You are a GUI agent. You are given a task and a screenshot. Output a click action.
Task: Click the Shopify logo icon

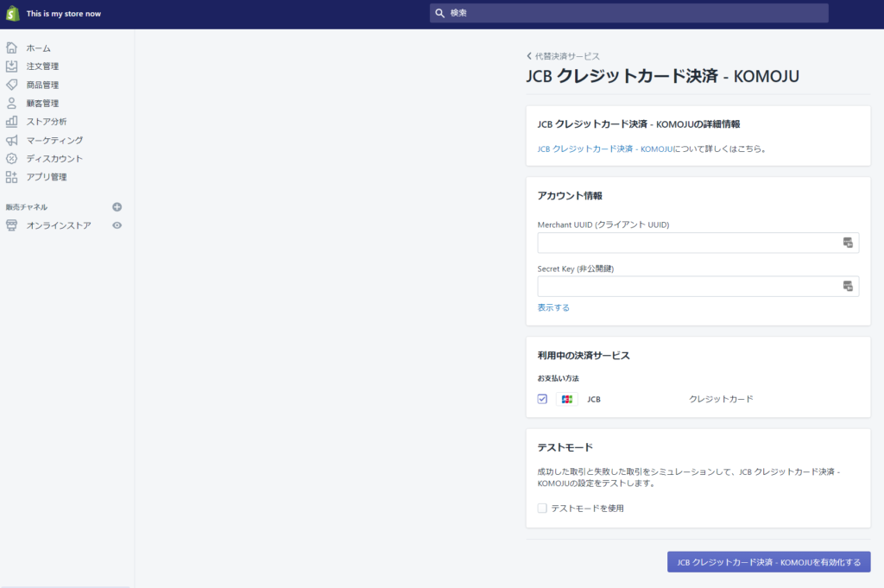pyautogui.click(x=12, y=13)
